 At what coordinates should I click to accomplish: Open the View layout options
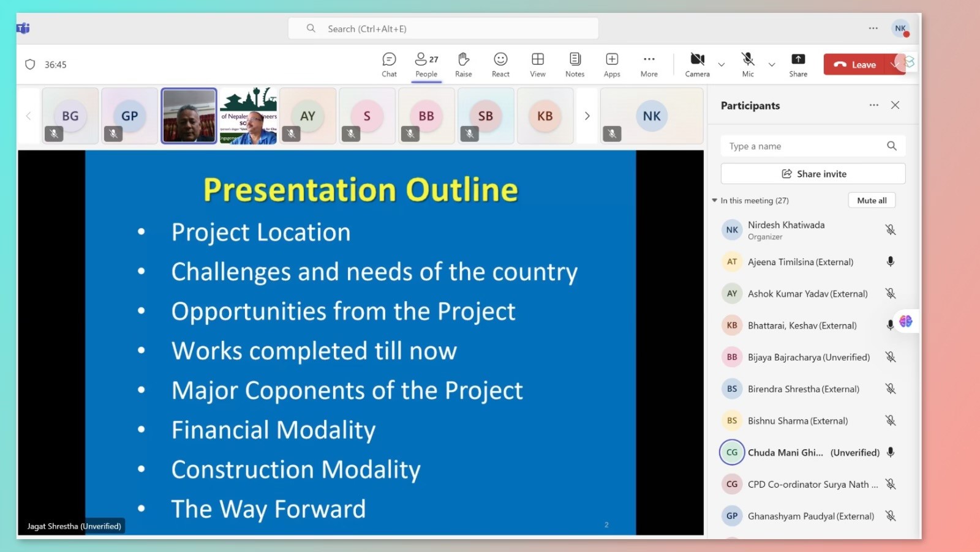click(538, 64)
